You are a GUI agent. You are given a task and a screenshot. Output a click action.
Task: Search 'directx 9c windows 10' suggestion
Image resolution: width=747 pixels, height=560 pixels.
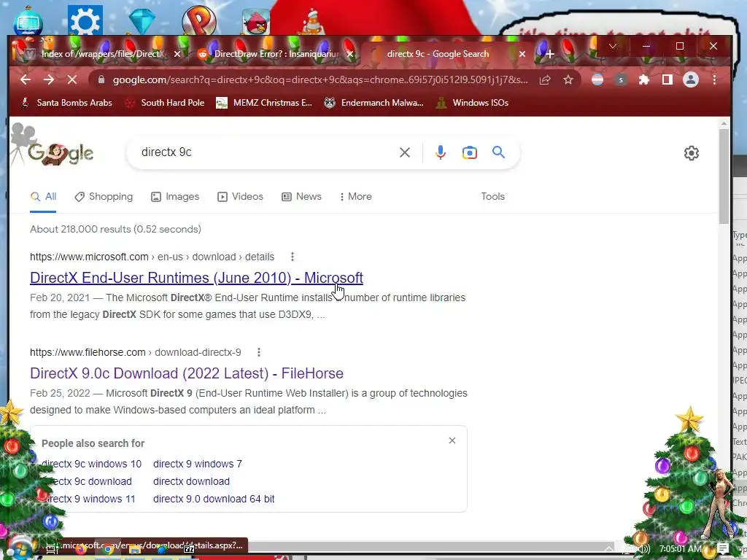[91, 464]
